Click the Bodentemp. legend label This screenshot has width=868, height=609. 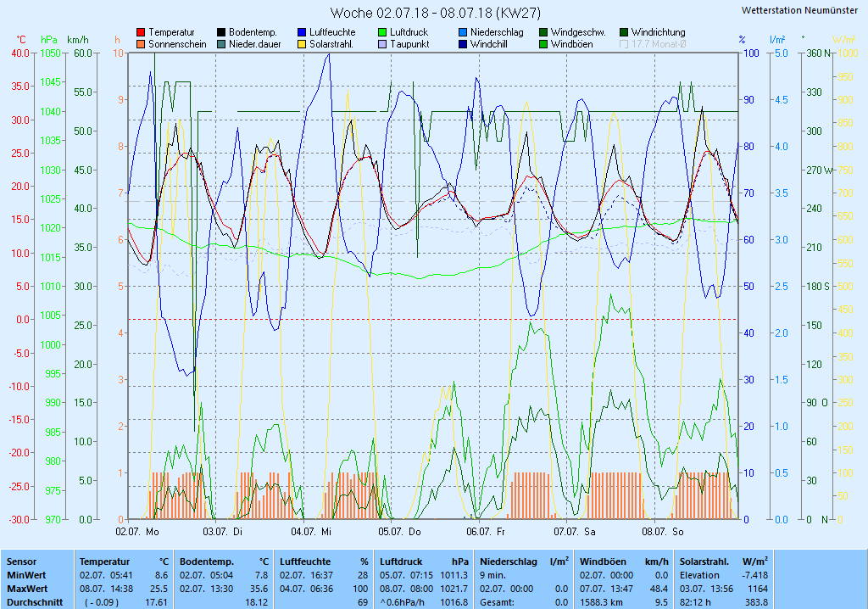pyautogui.click(x=253, y=33)
